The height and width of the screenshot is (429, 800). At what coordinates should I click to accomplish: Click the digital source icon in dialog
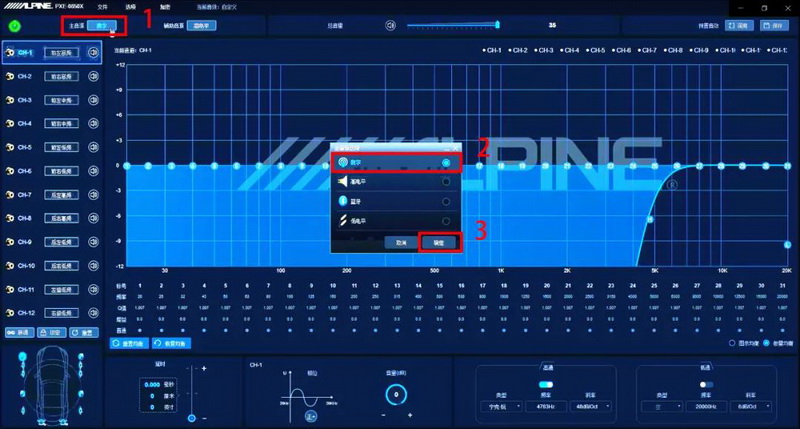[x=343, y=162]
